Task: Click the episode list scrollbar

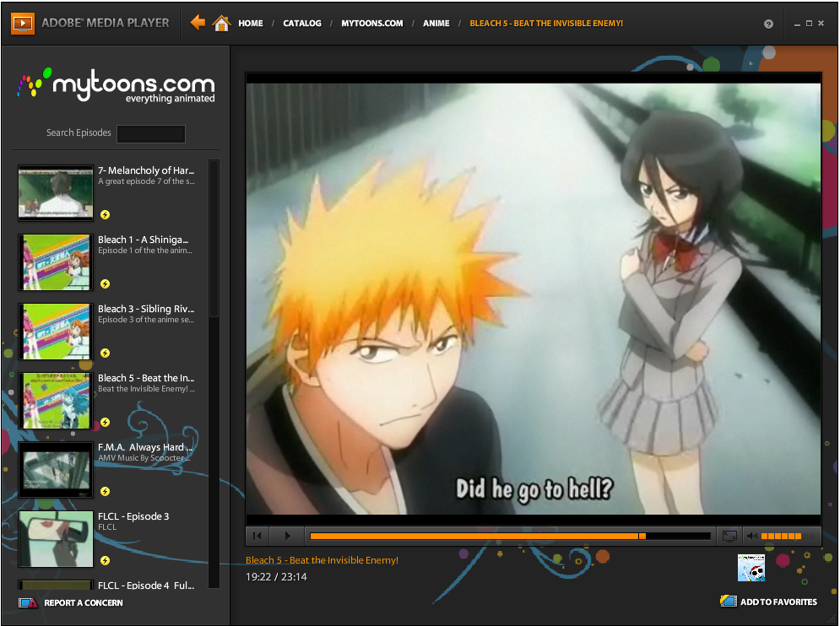Action: (214, 239)
